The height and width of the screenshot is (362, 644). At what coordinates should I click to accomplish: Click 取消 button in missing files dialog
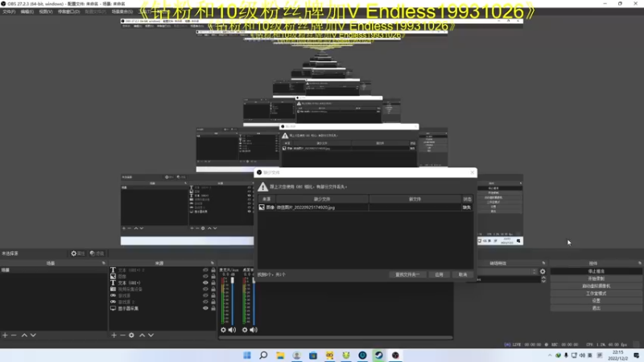tap(463, 274)
